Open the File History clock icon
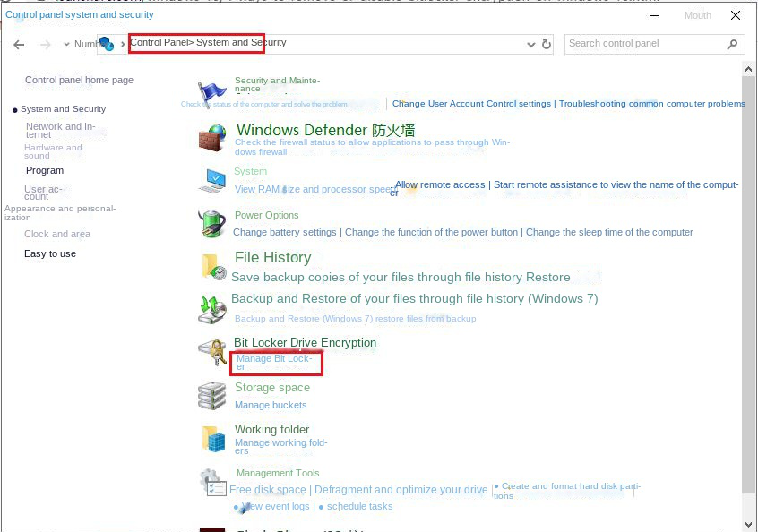This screenshot has height=532, width=758. pos(211,266)
